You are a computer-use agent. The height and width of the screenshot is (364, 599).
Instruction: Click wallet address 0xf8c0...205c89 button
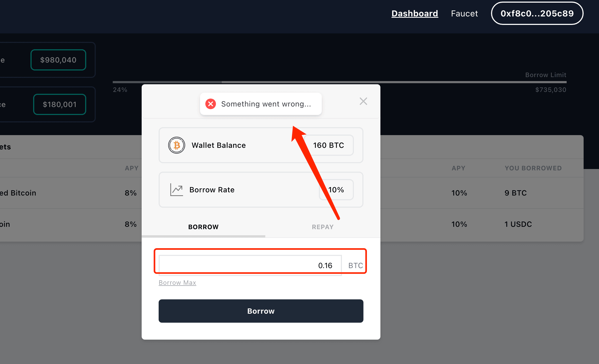pyautogui.click(x=537, y=13)
